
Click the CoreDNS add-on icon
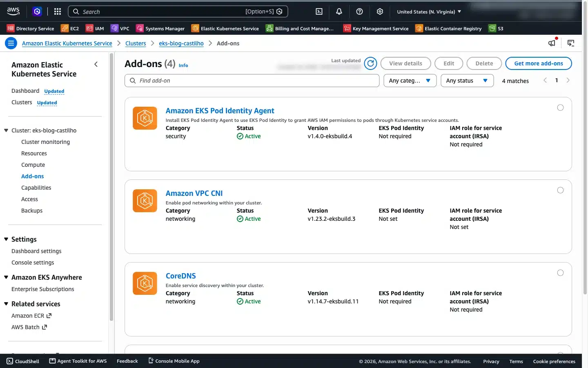[x=145, y=283]
